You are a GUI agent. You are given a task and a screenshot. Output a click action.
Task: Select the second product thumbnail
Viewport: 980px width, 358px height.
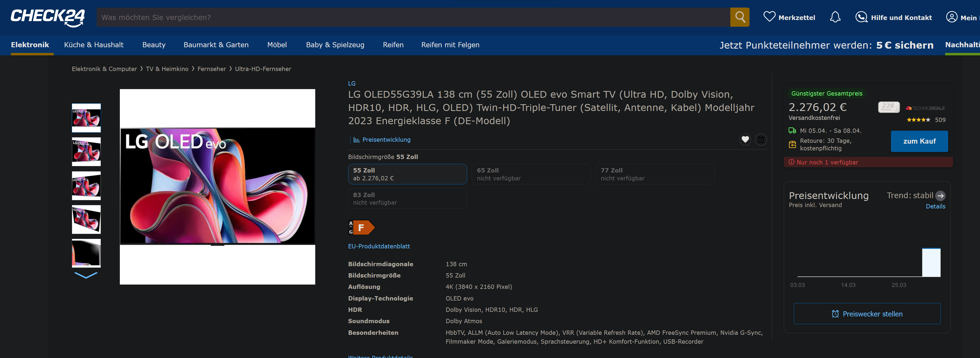point(86,152)
